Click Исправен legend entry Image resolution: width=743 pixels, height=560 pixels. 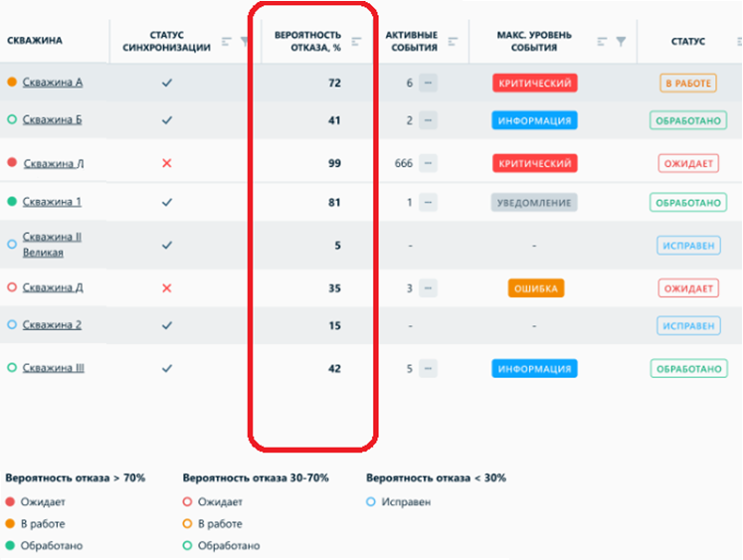[x=399, y=501]
